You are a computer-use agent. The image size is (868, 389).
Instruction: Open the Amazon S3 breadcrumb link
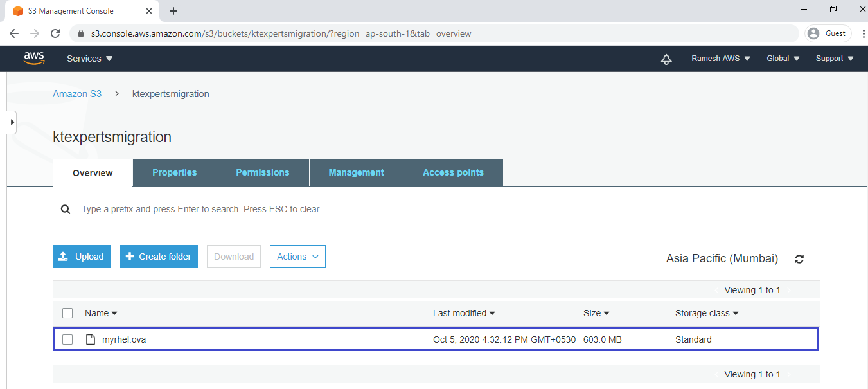click(77, 94)
